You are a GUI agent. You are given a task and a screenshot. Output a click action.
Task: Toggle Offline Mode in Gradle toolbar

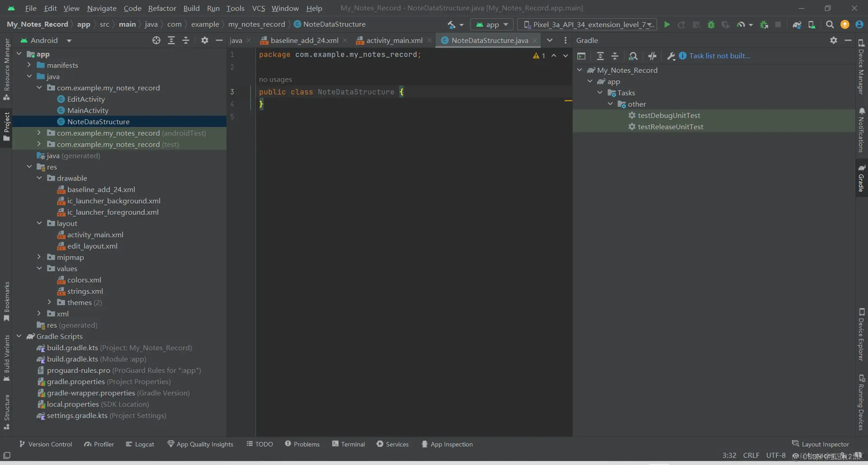652,56
